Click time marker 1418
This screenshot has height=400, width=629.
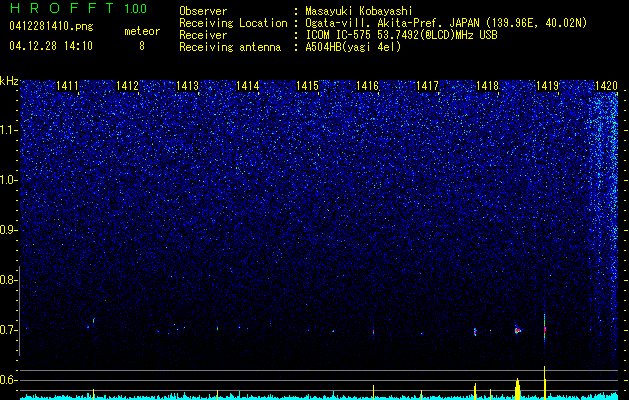click(487, 85)
